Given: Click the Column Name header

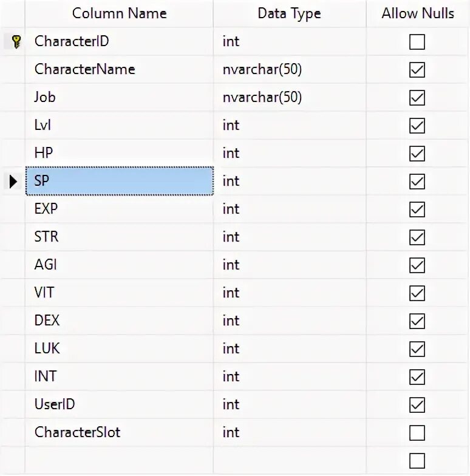Looking at the screenshot, I should click(119, 13).
